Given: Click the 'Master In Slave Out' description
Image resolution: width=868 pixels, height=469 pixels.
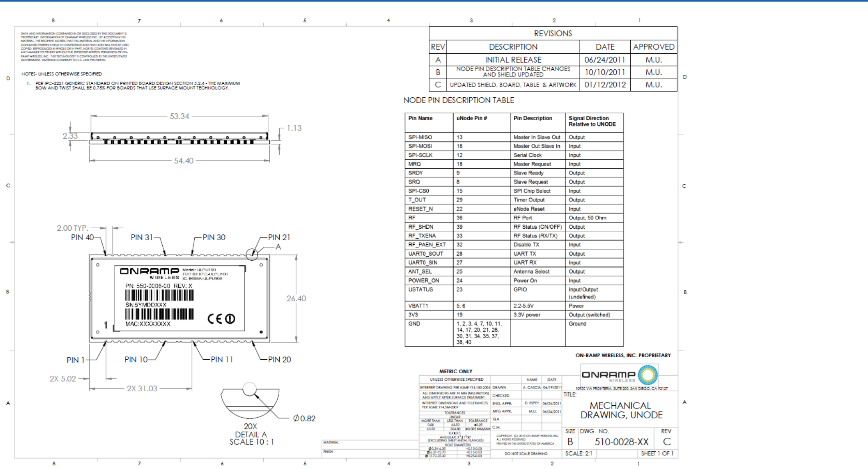Looking at the screenshot, I should pyautogui.click(x=537, y=137).
